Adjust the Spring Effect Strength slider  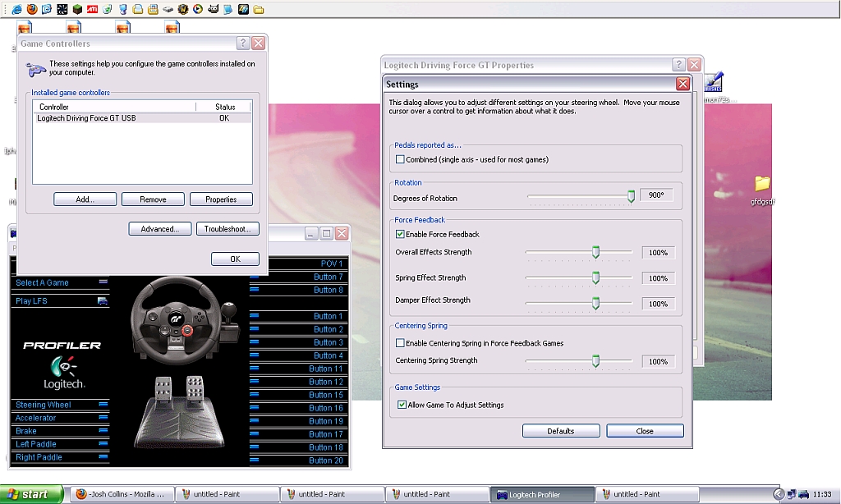595,277
